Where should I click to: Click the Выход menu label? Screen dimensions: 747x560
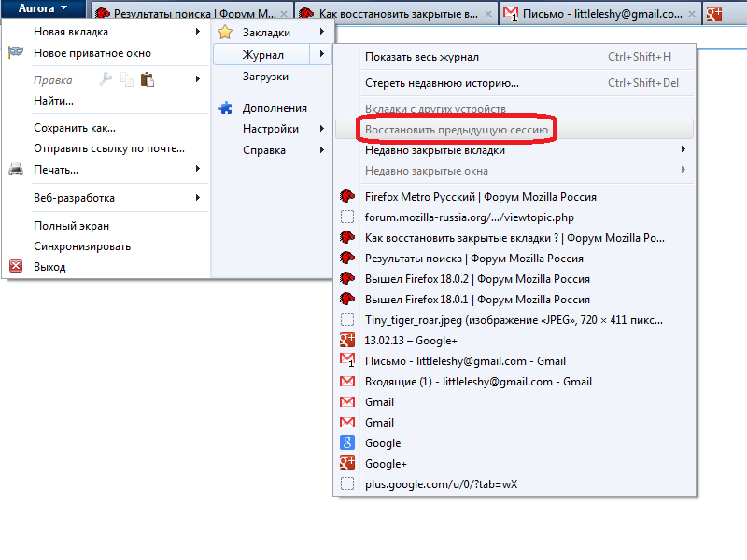(49, 267)
